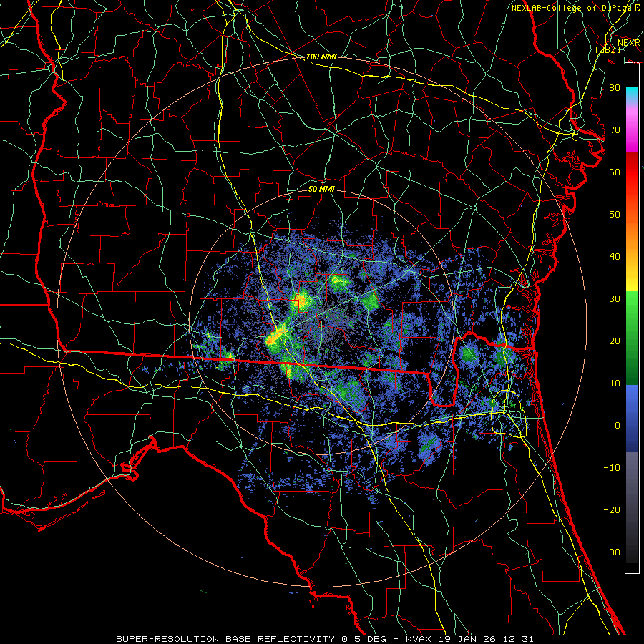Screen dimensions: 644x644
Task: Click the green segment of the reflectivity color bar
Action: (632, 338)
